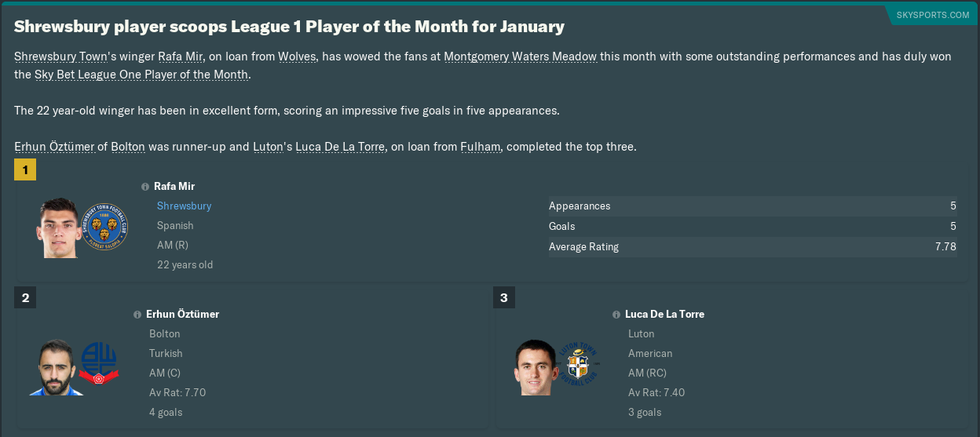This screenshot has width=980, height=437.
Task: Click blue Shrewsbury club name under Rafa Mir
Action: click(184, 206)
